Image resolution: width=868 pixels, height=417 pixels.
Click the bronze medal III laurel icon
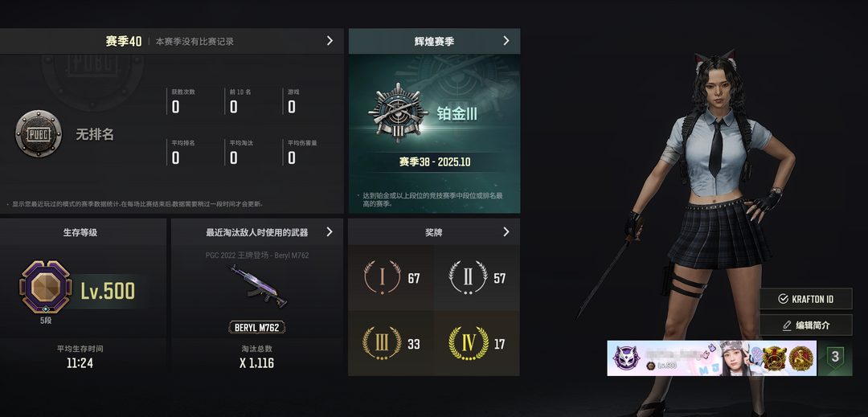[x=382, y=343]
